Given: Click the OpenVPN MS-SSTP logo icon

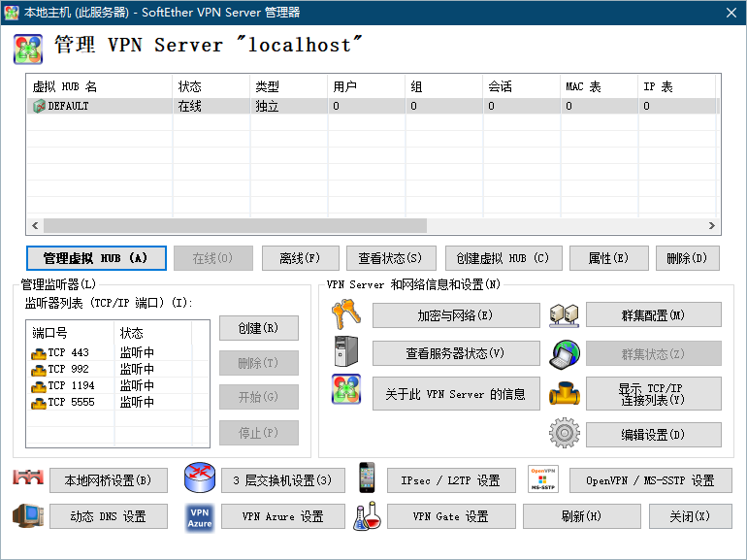Looking at the screenshot, I should click(542, 479).
